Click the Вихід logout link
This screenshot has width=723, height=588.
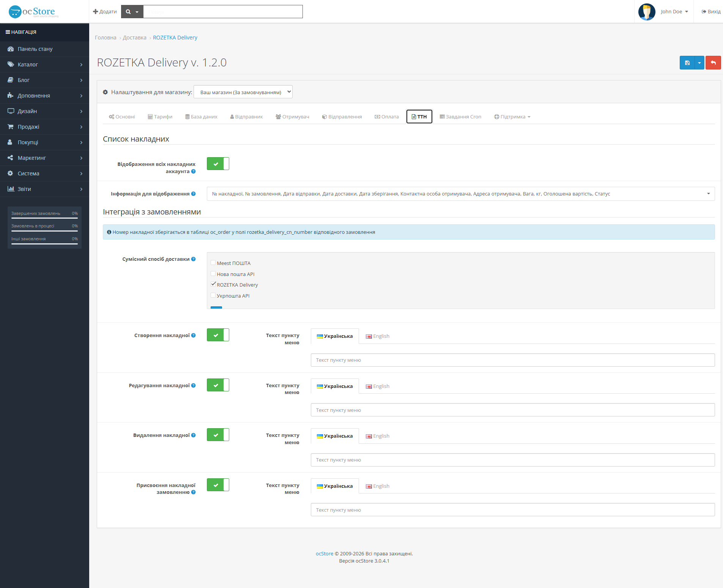pyautogui.click(x=711, y=12)
